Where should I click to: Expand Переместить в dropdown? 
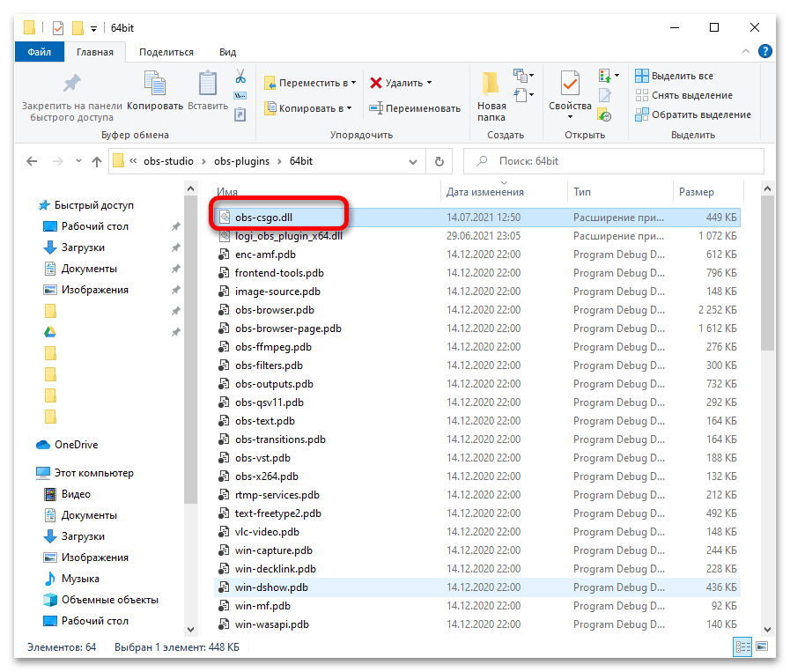tap(354, 83)
